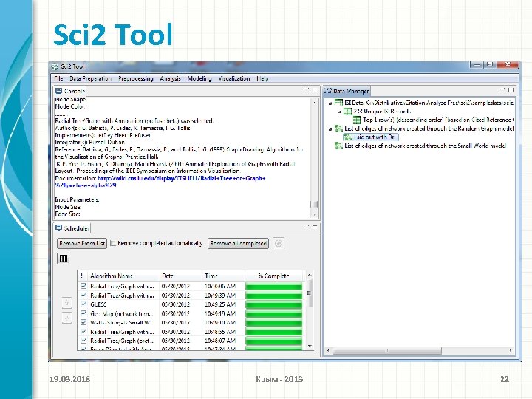
Task: Select the Unique ISI Records table icon
Action: 347,112
